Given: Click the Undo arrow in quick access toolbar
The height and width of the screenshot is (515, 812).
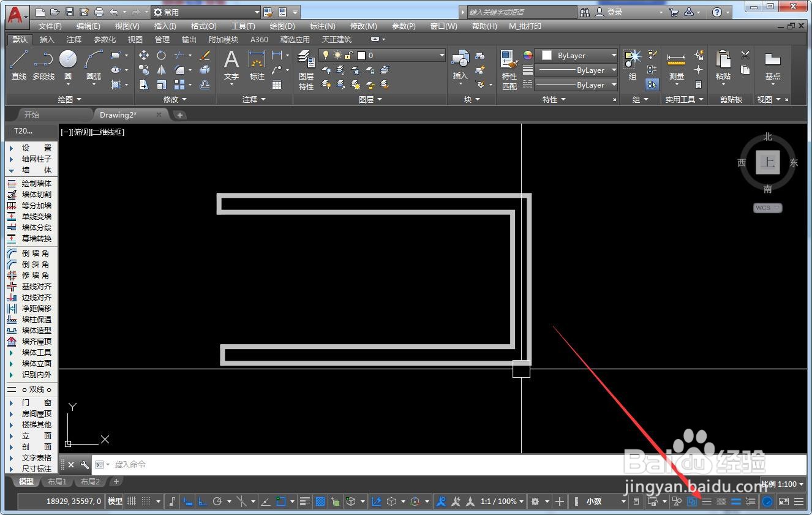Looking at the screenshot, I should tap(114, 12).
